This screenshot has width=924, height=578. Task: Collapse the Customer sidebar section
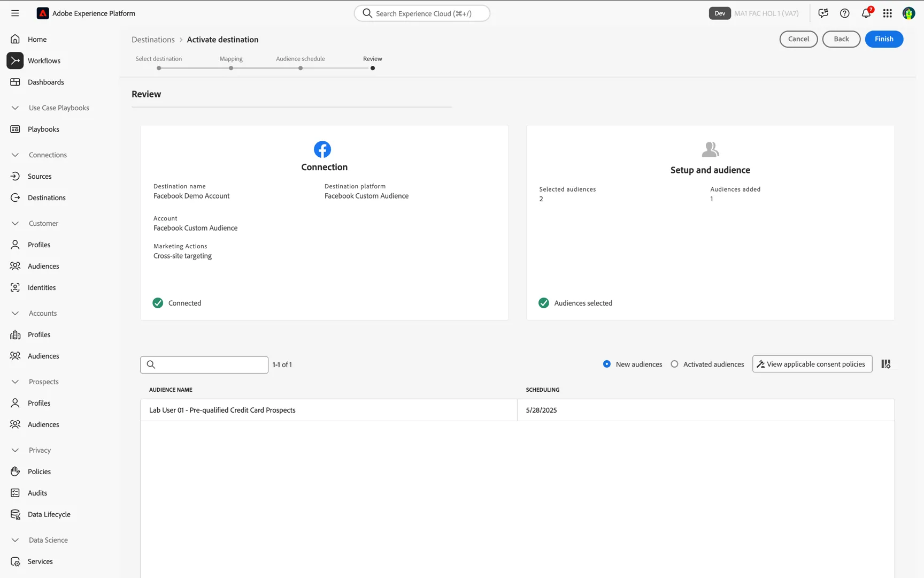[15, 223]
